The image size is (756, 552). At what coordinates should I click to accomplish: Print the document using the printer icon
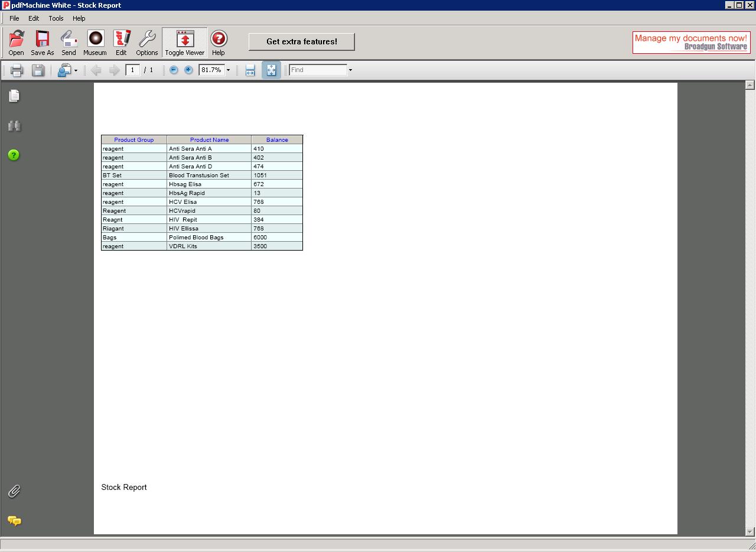click(17, 70)
